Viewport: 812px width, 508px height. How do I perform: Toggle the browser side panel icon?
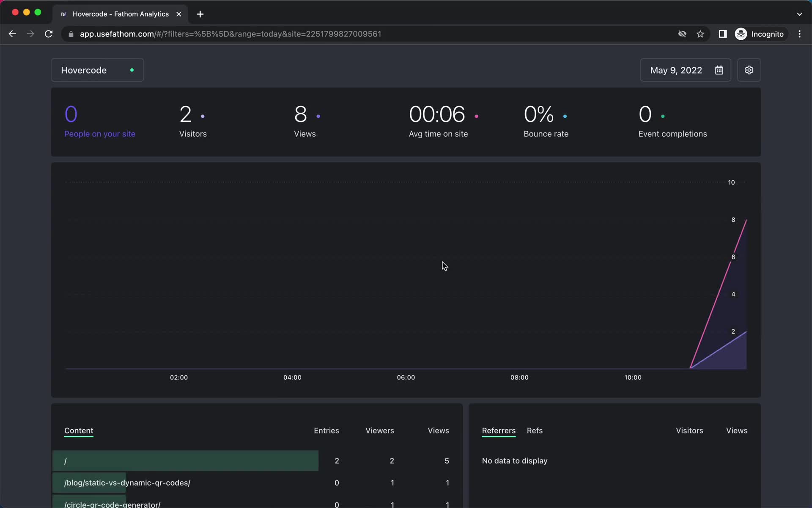coord(723,34)
